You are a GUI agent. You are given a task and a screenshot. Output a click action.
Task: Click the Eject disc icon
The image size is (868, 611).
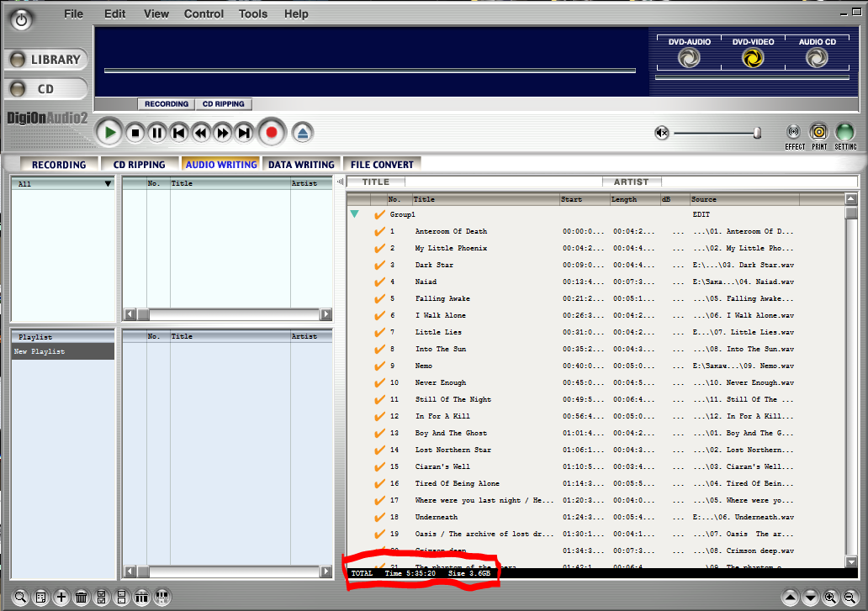point(303,132)
